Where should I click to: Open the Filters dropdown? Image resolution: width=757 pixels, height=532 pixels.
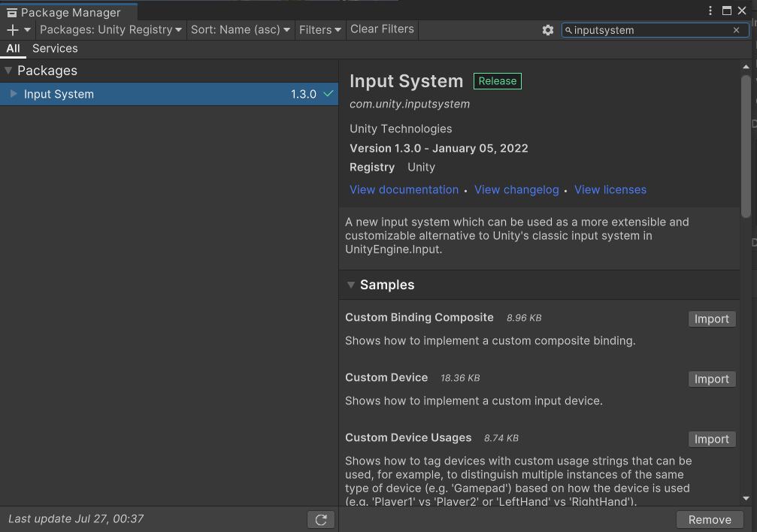pyautogui.click(x=320, y=30)
